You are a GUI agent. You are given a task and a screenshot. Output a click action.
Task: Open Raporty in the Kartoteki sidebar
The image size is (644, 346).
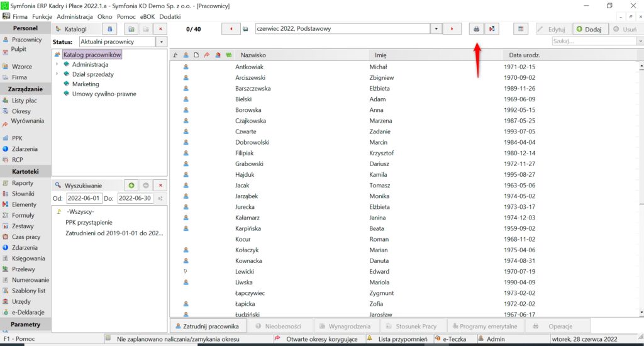[23, 183]
